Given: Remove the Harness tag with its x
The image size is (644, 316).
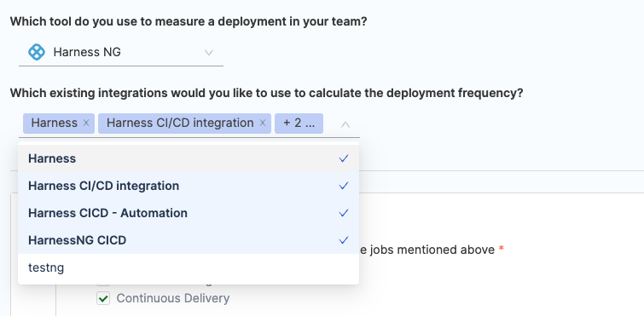Looking at the screenshot, I should pos(86,123).
